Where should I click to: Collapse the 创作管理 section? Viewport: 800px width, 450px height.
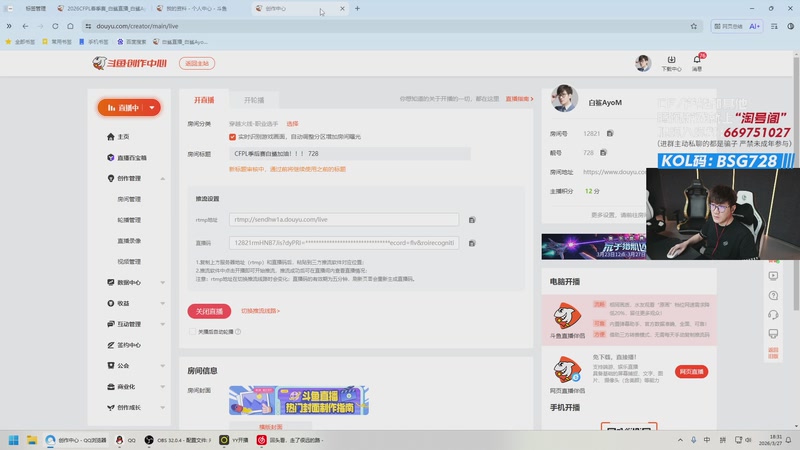163,179
